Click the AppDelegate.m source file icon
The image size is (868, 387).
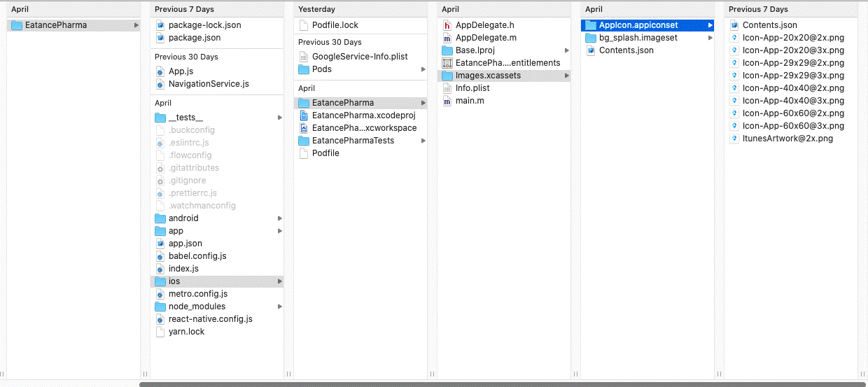click(447, 38)
